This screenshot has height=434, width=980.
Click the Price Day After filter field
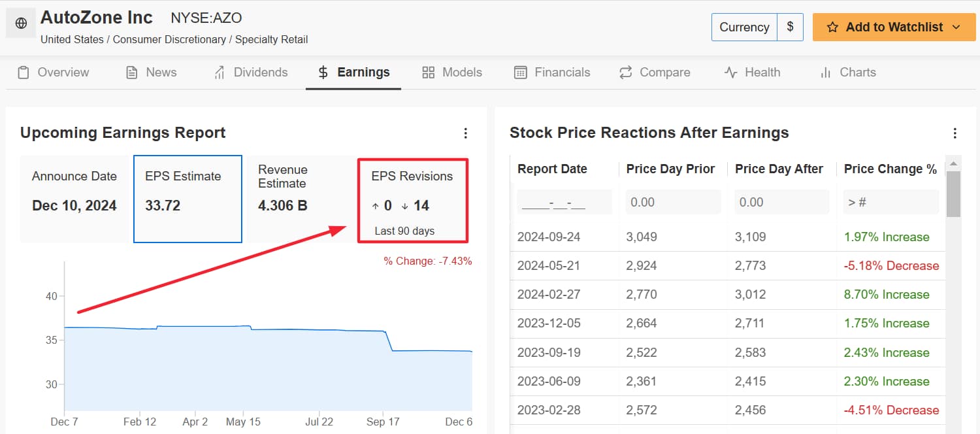782,202
